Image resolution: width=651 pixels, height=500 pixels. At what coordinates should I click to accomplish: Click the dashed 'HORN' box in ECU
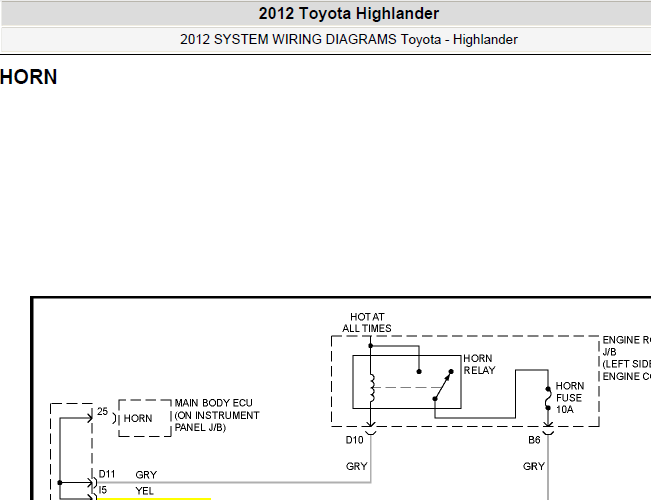[145, 418]
